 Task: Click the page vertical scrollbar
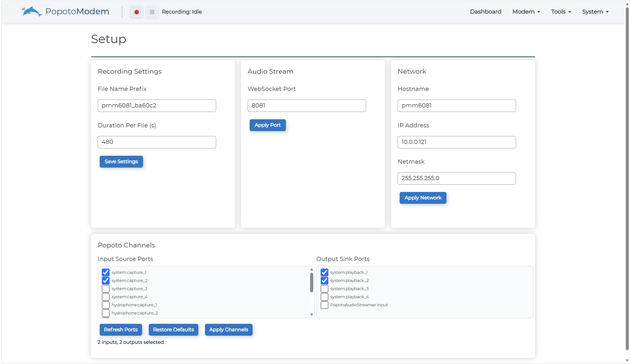click(627, 179)
